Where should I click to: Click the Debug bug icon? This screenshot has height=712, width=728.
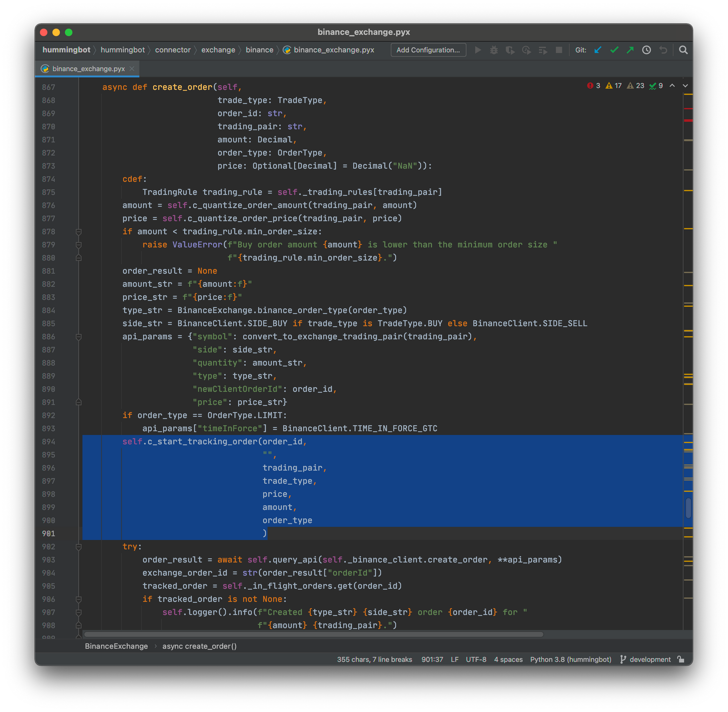click(494, 50)
